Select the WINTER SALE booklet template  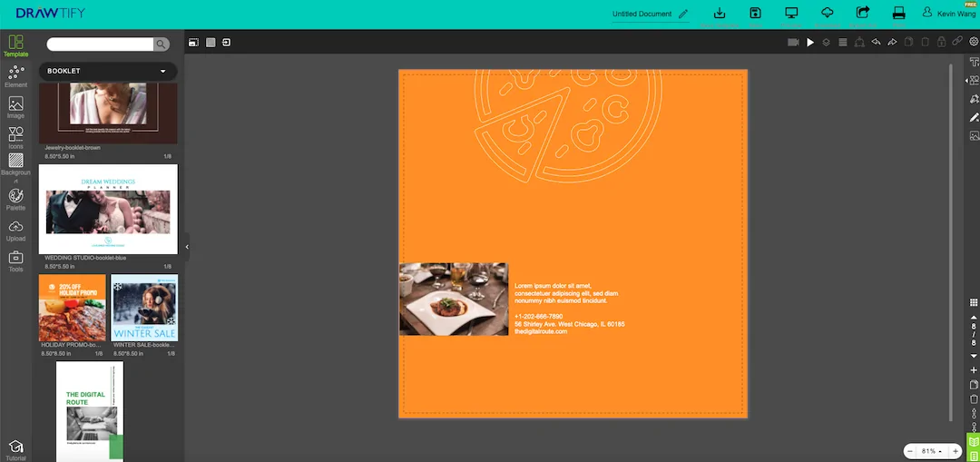144,308
